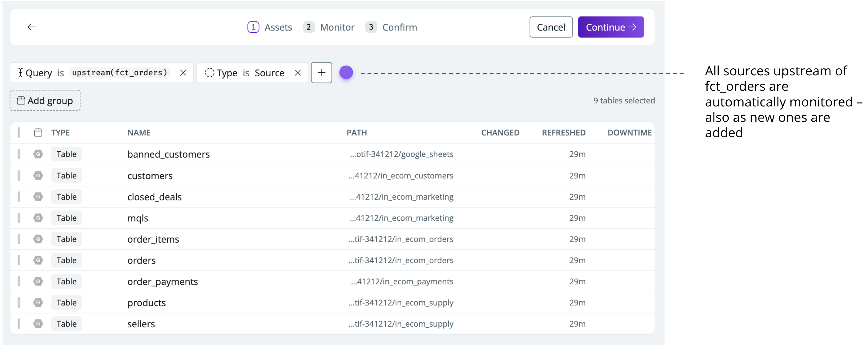This screenshot has height=347, width=868.
Task: Go to the Monitor step
Action: coord(329,27)
